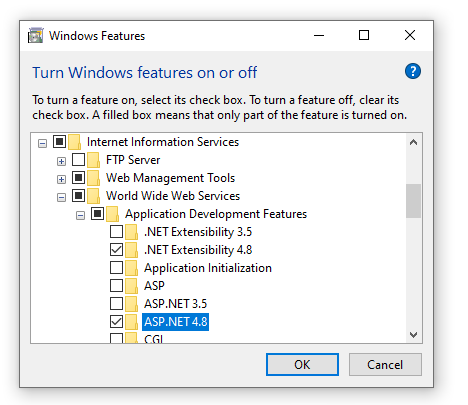This screenshot has width=468, height=405.
Task: Select the ASP label text
Action: tap(154, 286)
